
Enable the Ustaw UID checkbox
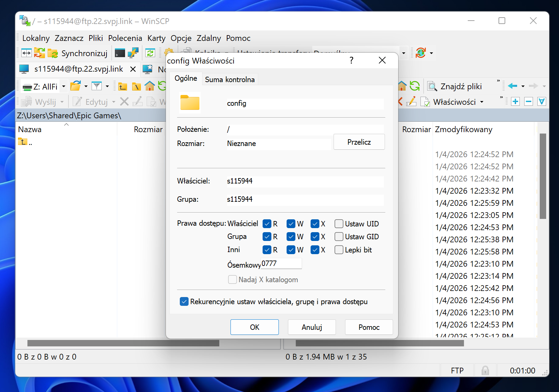click(339, 224)
